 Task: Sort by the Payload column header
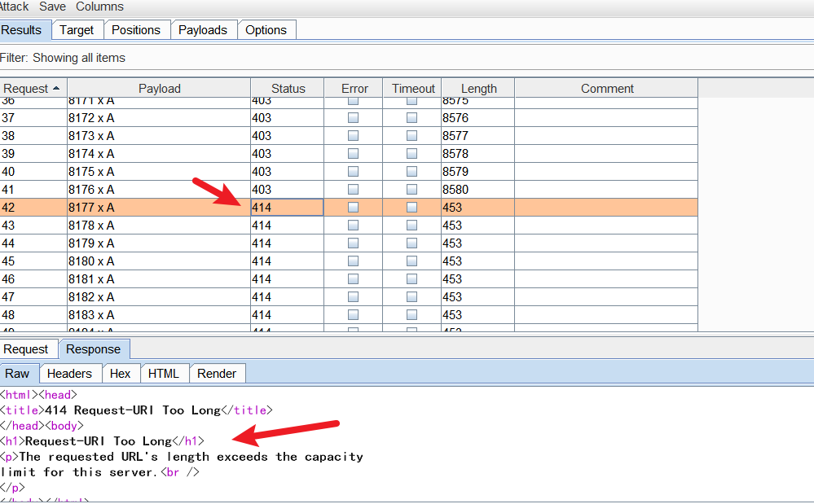159,89
